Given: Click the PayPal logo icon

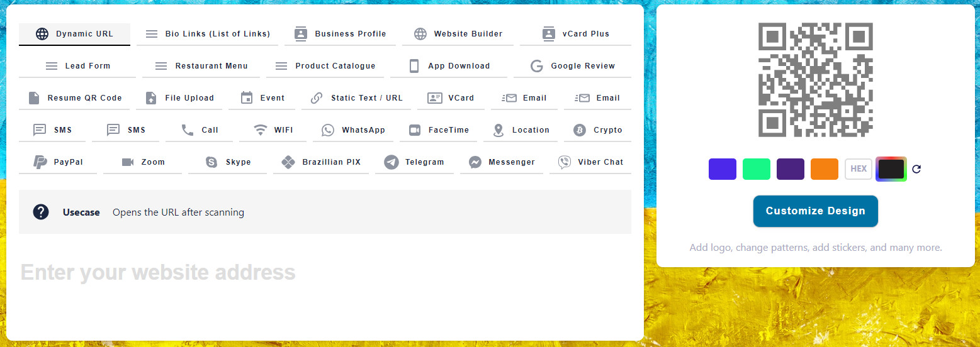Looking at the screenshot, I should (x=40, y=162).
